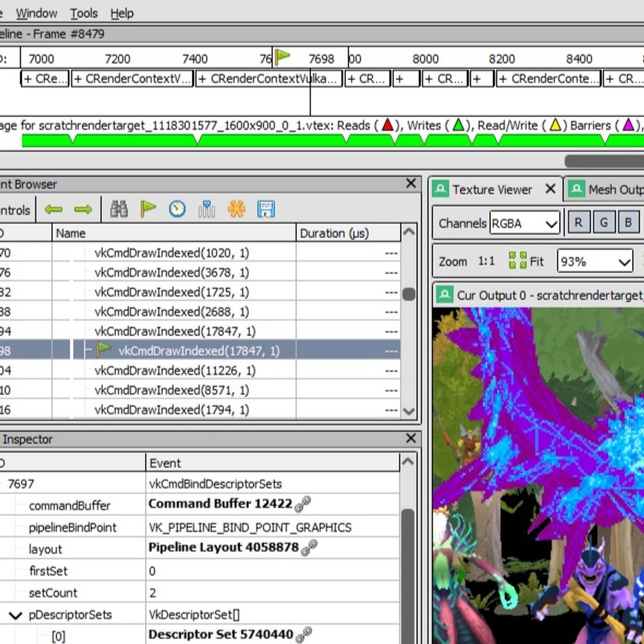
Task: Click flag icon on the selected draw row
Action: (104, 350)
